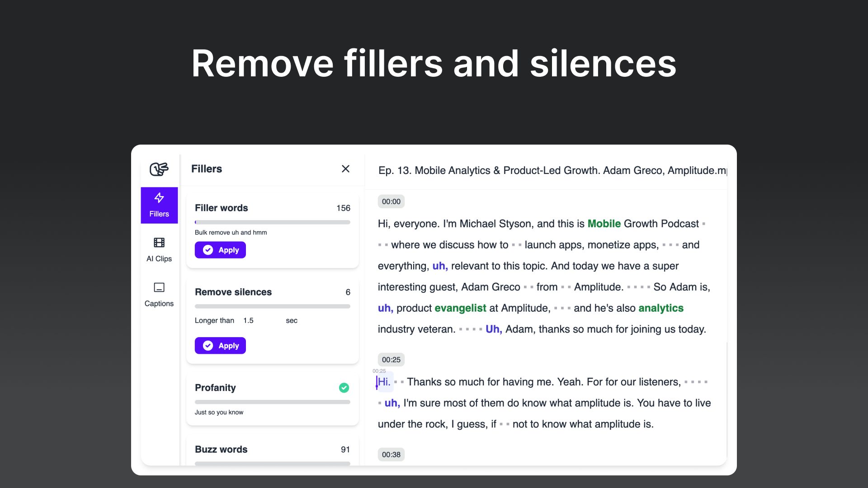Expand the Remove silences section

coord(233,292)
